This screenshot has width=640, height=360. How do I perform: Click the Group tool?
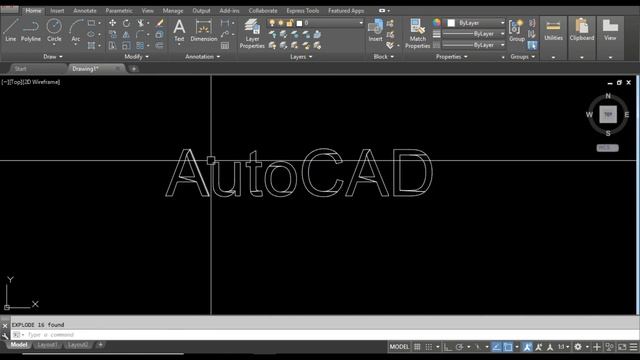click(517, 30)
